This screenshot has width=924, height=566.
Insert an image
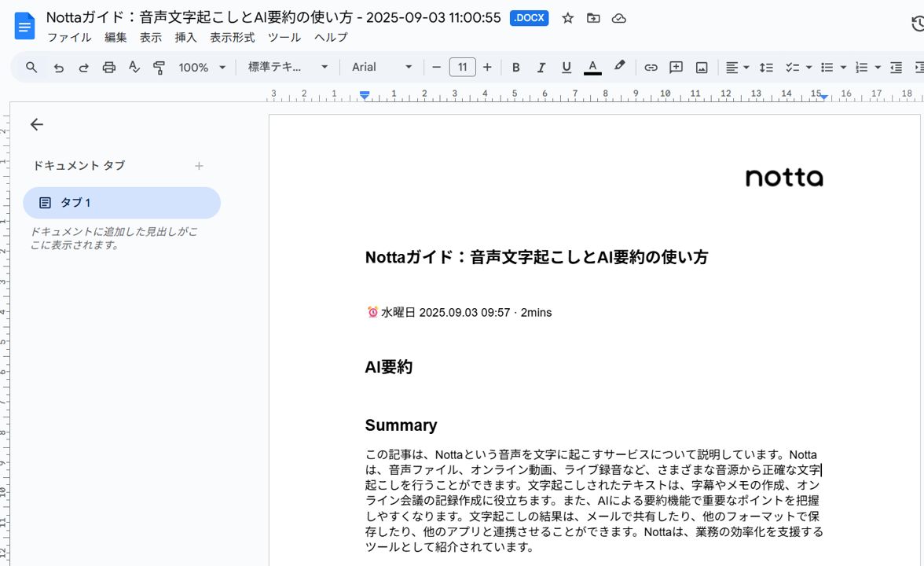[x=701, y=68]
